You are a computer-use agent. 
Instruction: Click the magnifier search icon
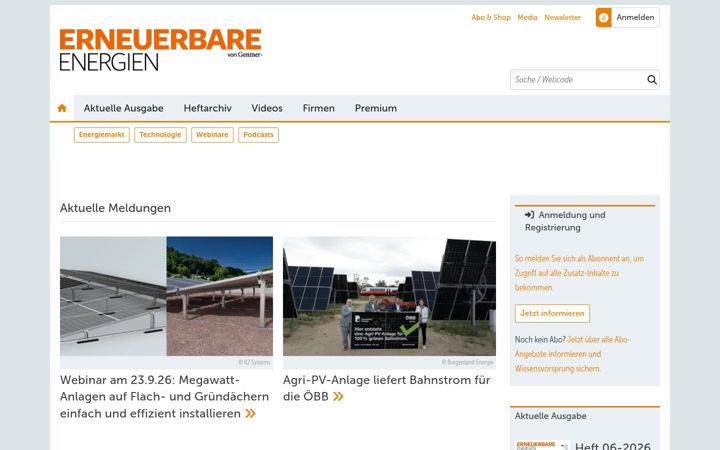(x=652, y=80)
